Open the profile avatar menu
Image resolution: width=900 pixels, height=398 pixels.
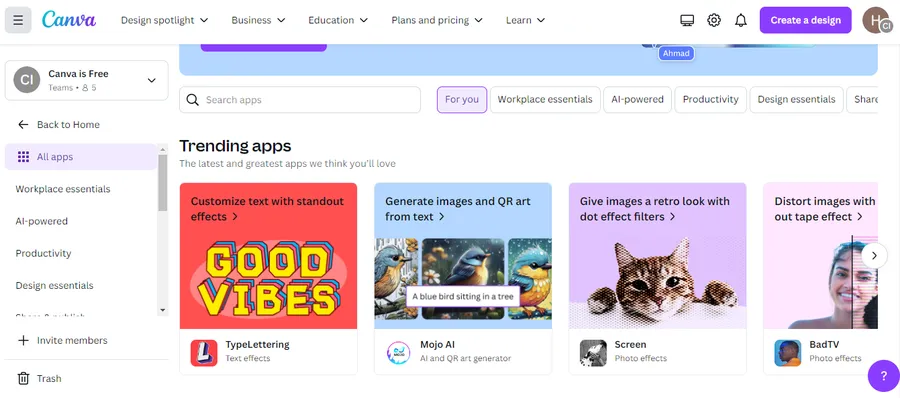[876, 20]
